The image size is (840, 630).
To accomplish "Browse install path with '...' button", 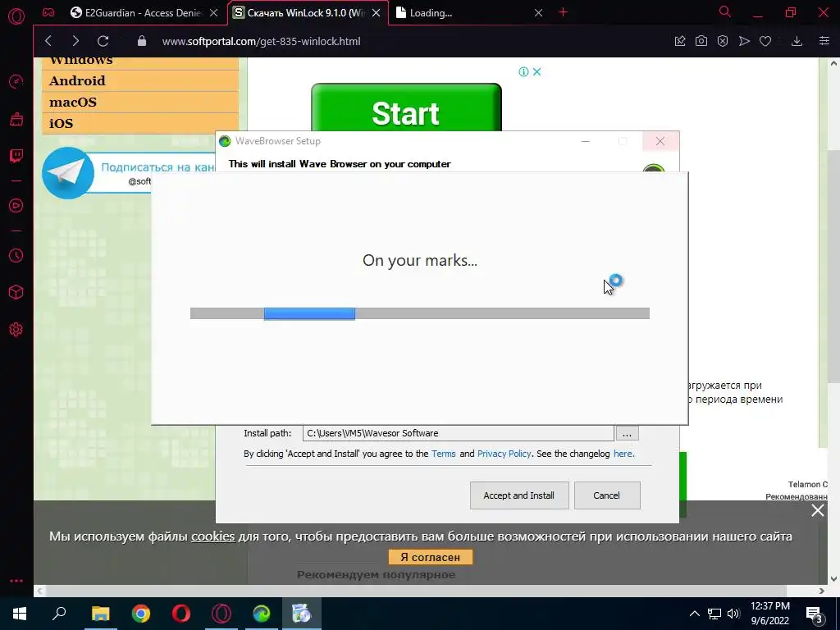I will point(627,433).
